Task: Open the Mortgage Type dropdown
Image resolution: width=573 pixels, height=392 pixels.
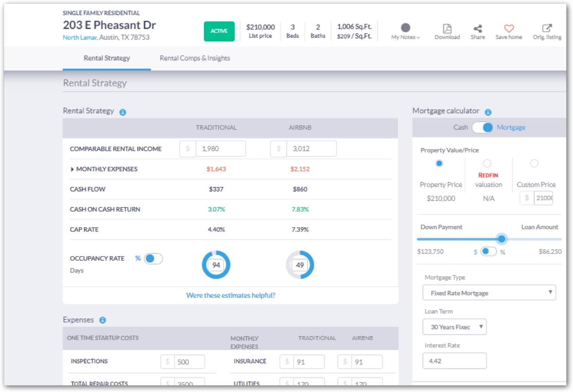Action: pos(489,293)
